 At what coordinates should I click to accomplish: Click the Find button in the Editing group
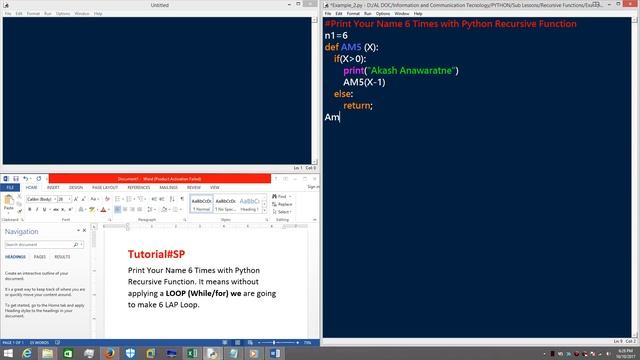[281, 196]
